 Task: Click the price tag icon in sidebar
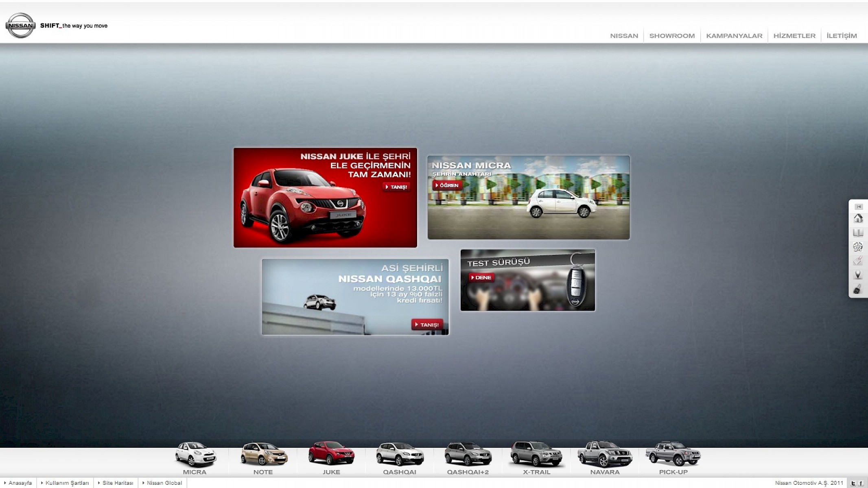[x=858, y=261]
